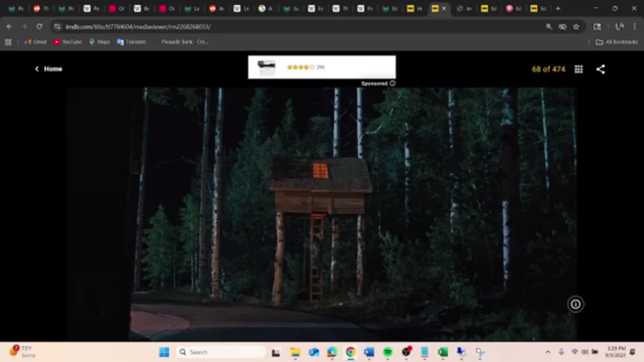The width and height of the screenshot is (644, 362).
Task: Click the browser back arrow
Action: [x=9, y=26]
